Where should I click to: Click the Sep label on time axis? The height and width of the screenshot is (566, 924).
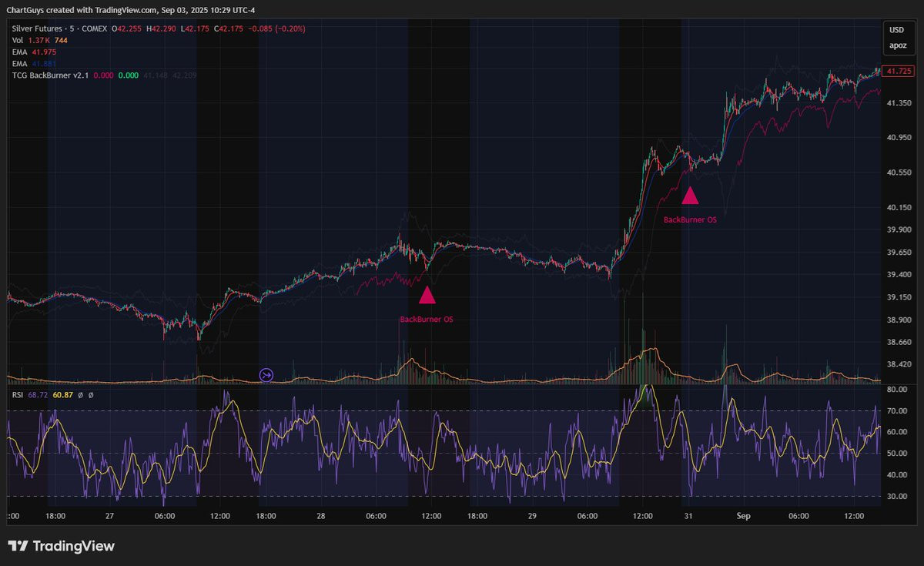tap(742, 516)
